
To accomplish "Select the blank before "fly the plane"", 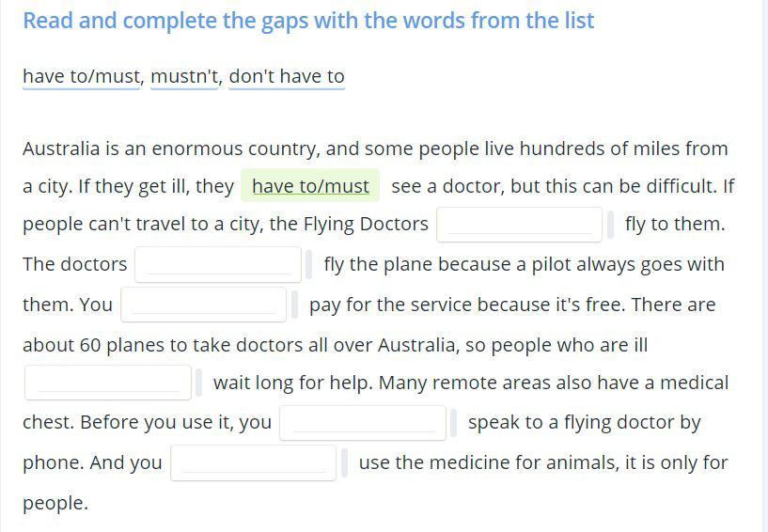I will click(218, 265).
